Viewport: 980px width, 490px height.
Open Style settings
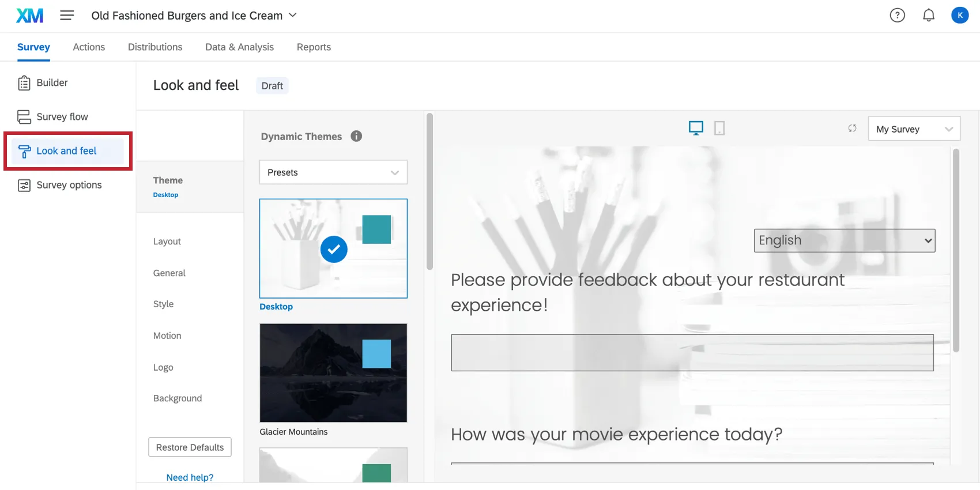(164, 304)
